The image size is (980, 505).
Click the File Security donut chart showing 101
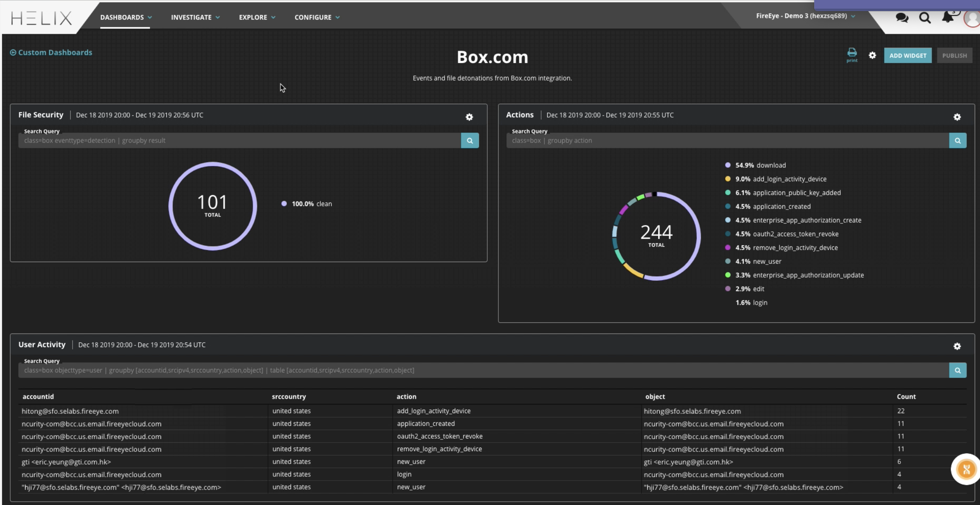[213, 206]
